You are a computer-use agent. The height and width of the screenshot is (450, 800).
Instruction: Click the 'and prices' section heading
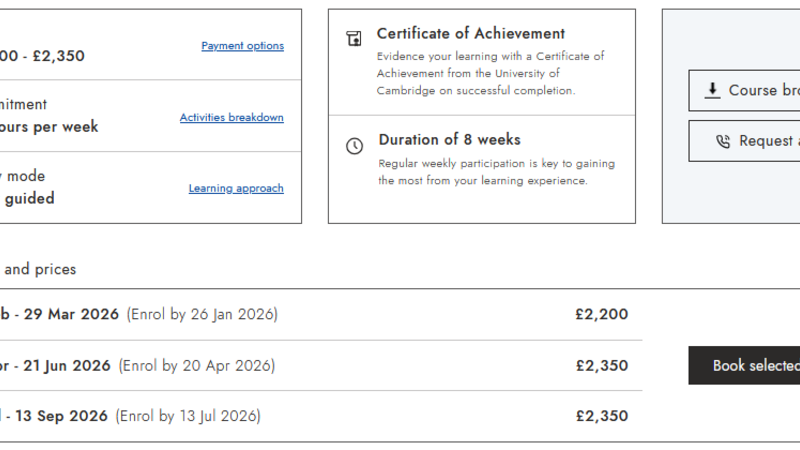[x=40, y=269]
